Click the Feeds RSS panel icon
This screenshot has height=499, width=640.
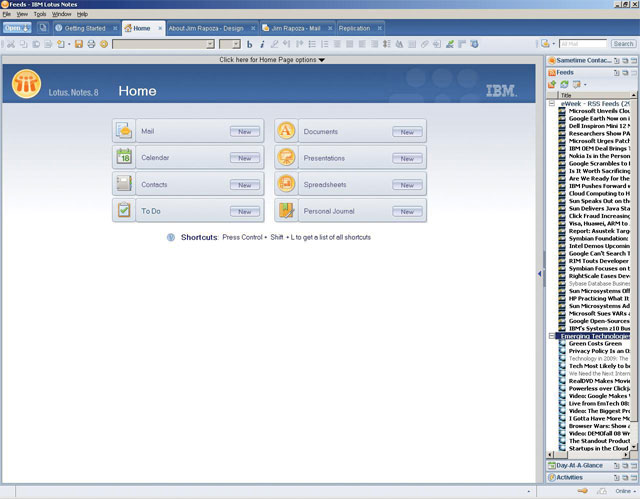(x=552, y=73)
